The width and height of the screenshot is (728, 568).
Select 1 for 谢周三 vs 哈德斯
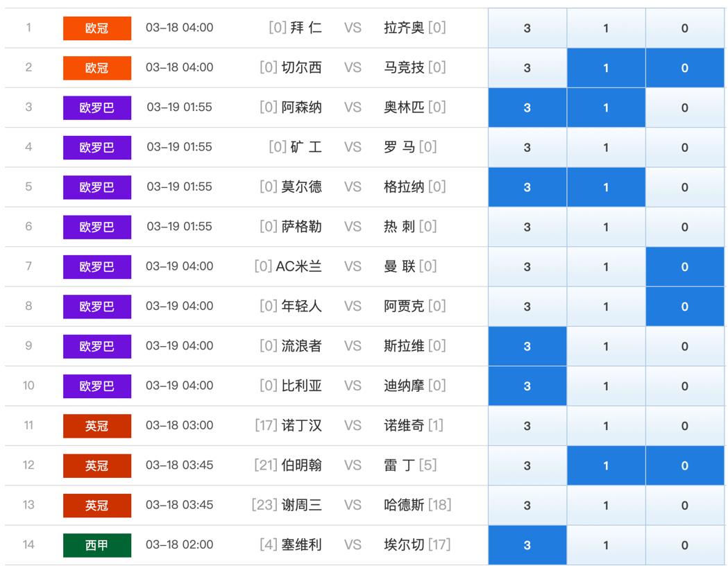[x=606, y=506]
